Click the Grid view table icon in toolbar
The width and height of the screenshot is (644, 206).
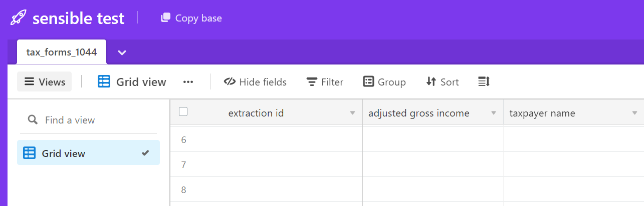coord(104,81)
